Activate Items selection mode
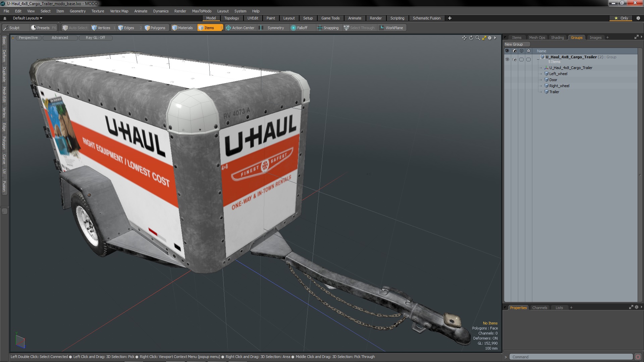 210,28
